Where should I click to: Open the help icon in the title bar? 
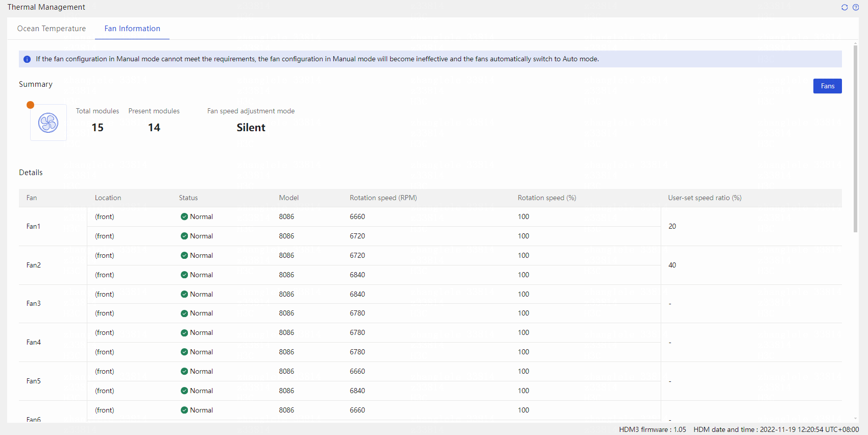856,7
